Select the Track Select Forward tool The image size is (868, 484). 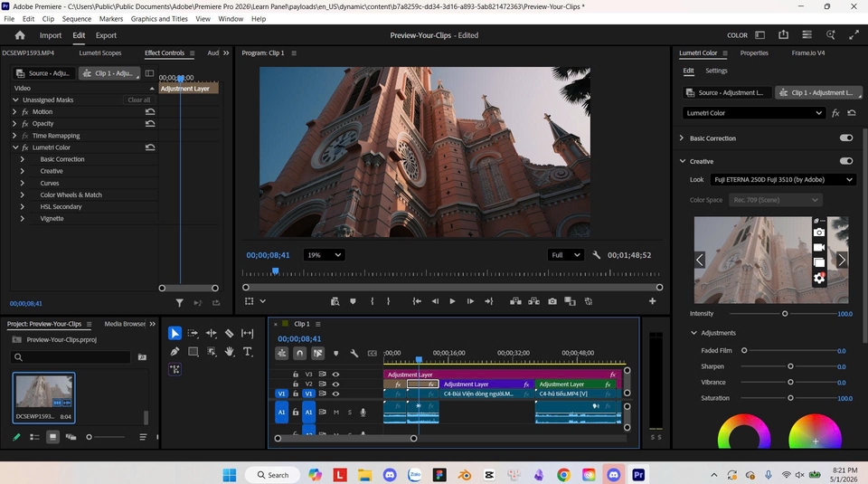click(x=193, y=334)
